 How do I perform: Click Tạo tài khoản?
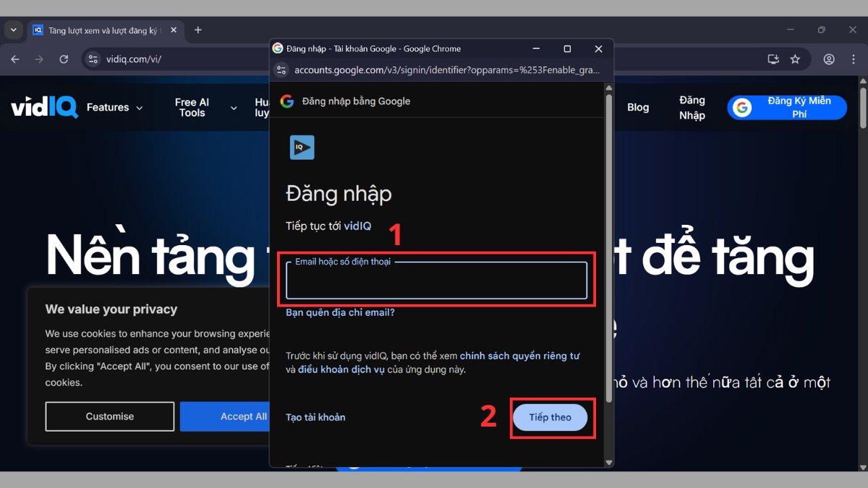315,417
